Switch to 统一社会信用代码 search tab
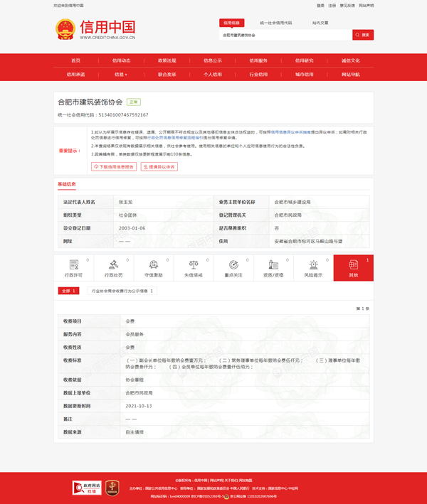Screen dimensions: 427x504 pyautogui.click(x=275, y=23)
